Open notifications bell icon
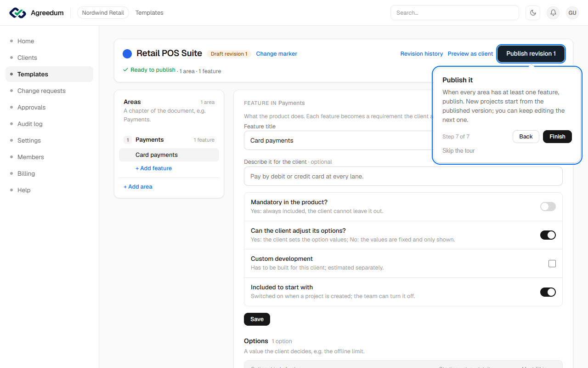Image resolution: width=588 pixels, height=368 pixels. tap(553, 13)
